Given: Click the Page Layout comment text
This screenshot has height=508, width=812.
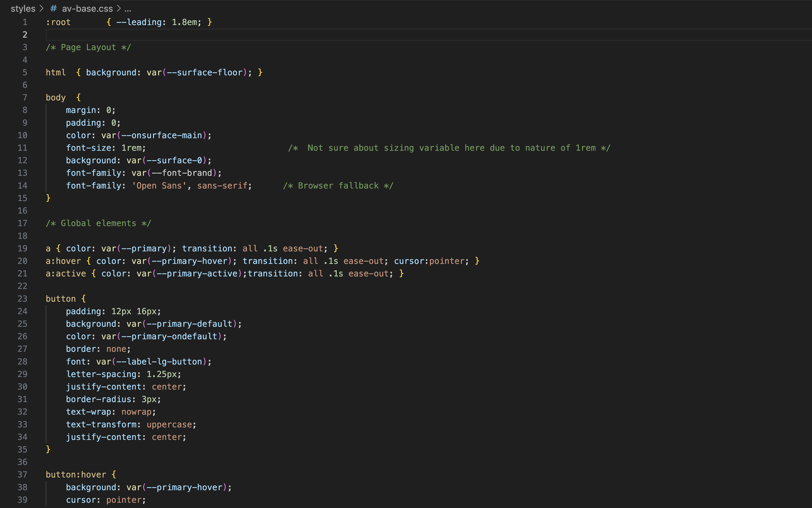Looking at the screenshot, I should pyautogui.click(x=88, y=47).
